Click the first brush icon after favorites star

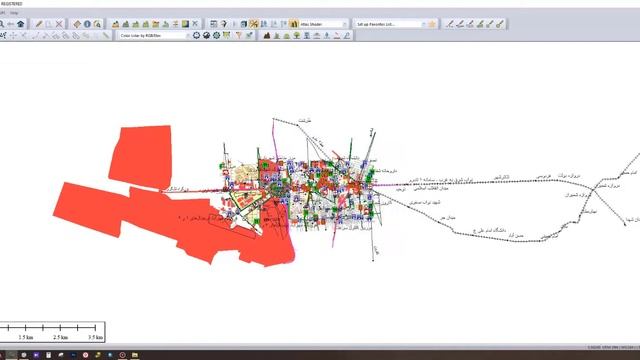point(450,24)
